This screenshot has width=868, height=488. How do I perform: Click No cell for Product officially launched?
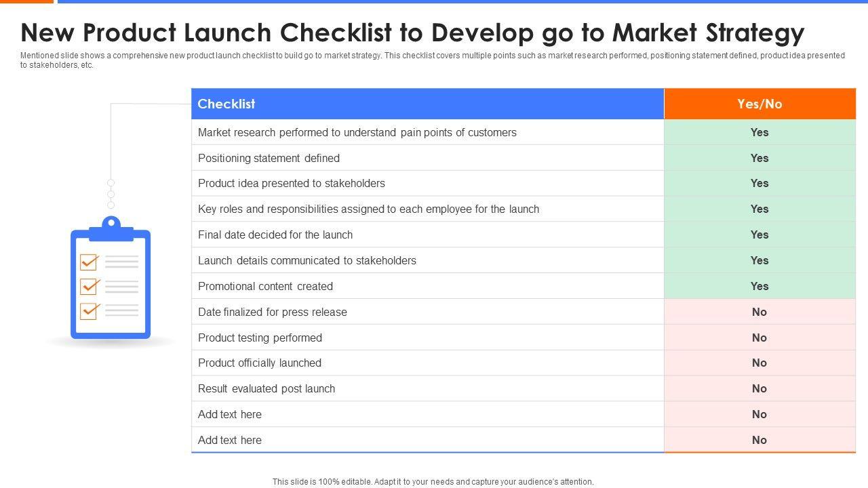pos(759,363)
